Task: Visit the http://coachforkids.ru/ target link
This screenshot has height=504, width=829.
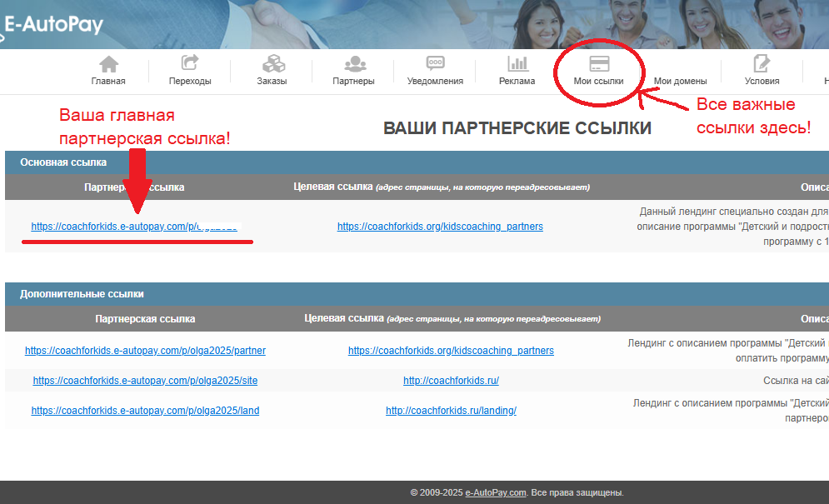Action: (451, 381)
